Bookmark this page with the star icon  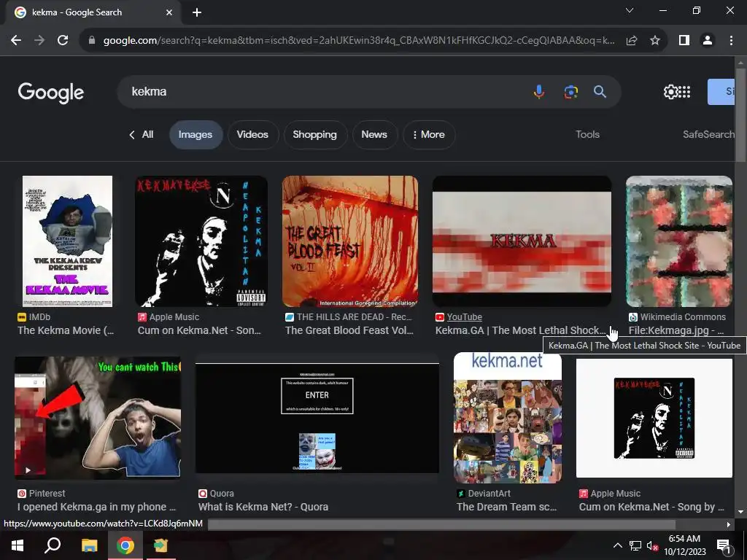coord(655,41)
